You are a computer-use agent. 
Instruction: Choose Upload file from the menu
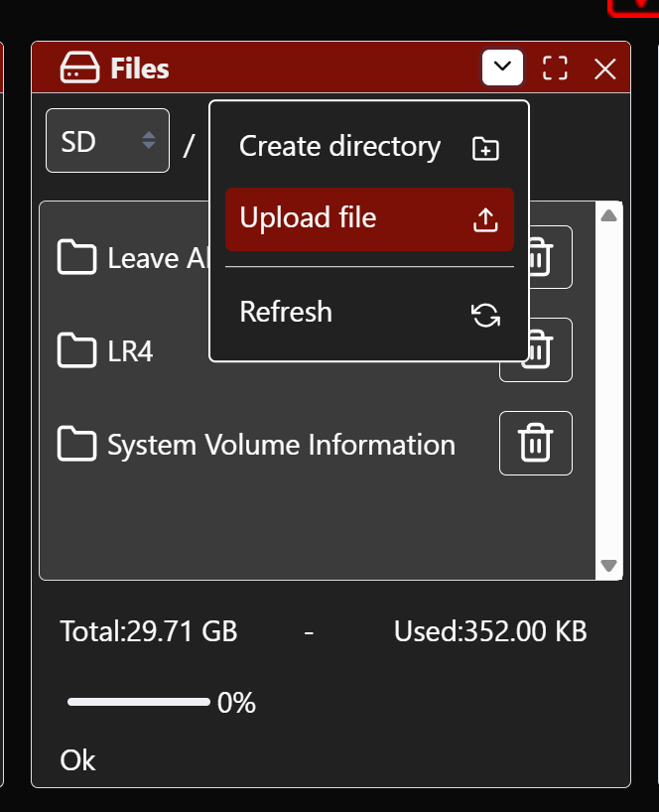tap(309, 218)
